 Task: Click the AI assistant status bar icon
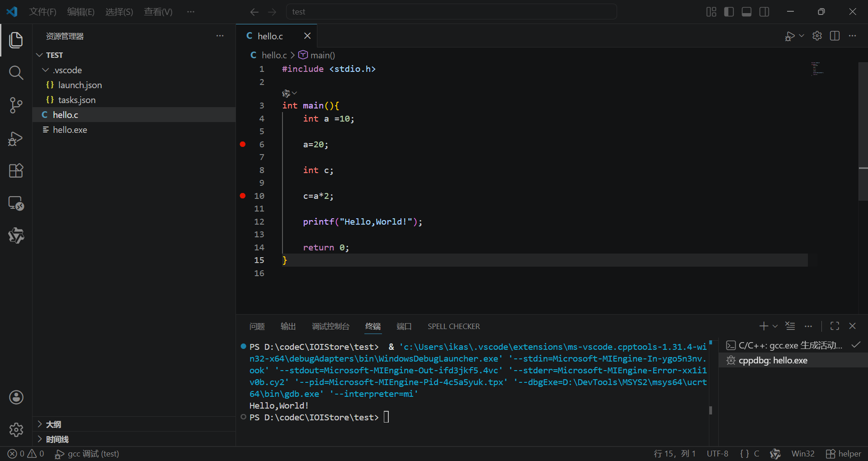click(775, 454)
